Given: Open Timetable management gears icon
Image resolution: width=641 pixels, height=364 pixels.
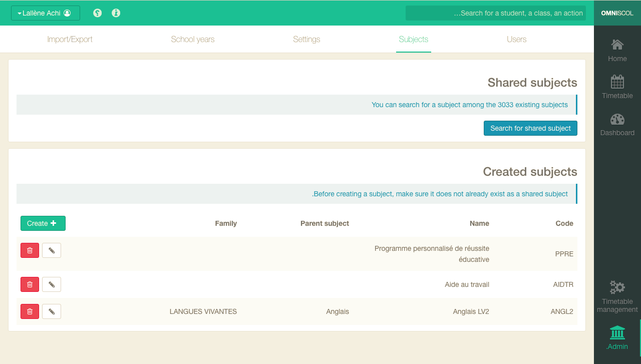Looking at the screenshot, I should click(617, 287).
